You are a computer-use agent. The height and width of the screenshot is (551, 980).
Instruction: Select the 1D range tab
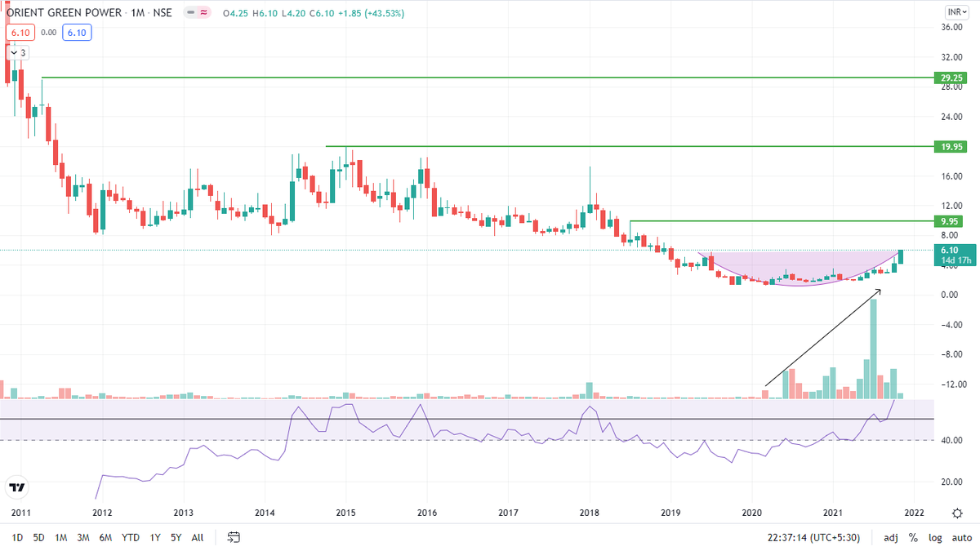click(17, 538)
